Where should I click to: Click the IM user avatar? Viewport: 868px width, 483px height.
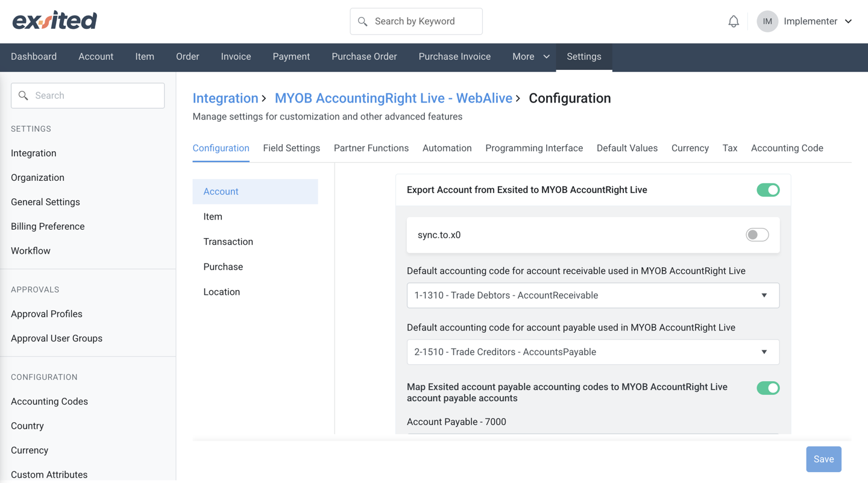tap(767, 21)
